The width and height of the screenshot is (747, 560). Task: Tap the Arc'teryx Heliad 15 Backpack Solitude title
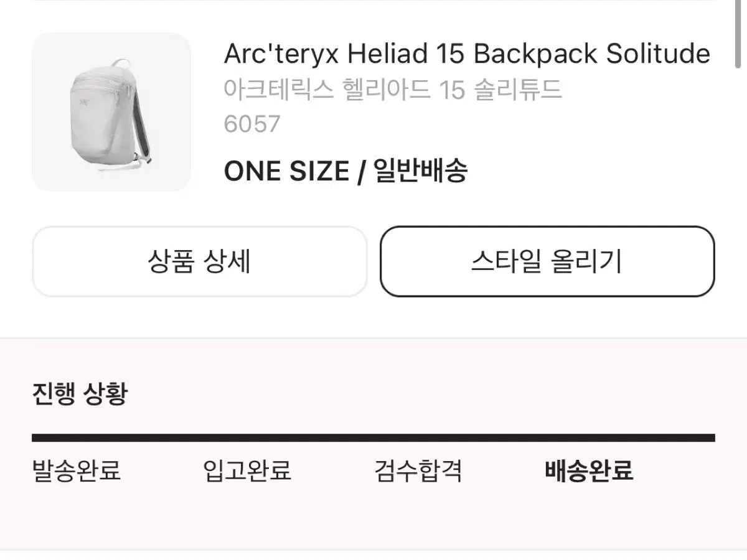467,54
